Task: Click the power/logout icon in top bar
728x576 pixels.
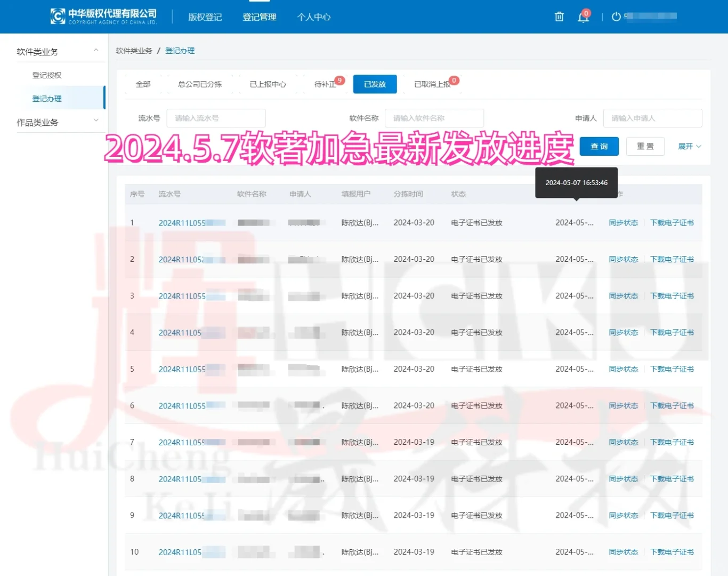Action: (616, 16)
